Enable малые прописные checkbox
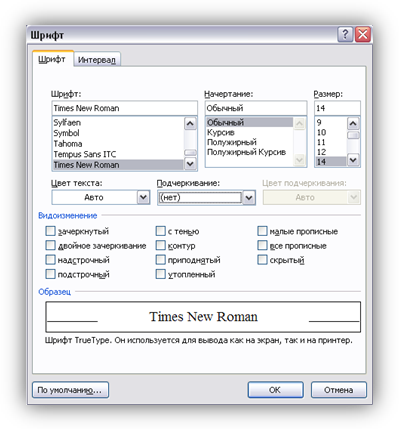This screenshot has height=429, width=399. [x=262, y=231]
